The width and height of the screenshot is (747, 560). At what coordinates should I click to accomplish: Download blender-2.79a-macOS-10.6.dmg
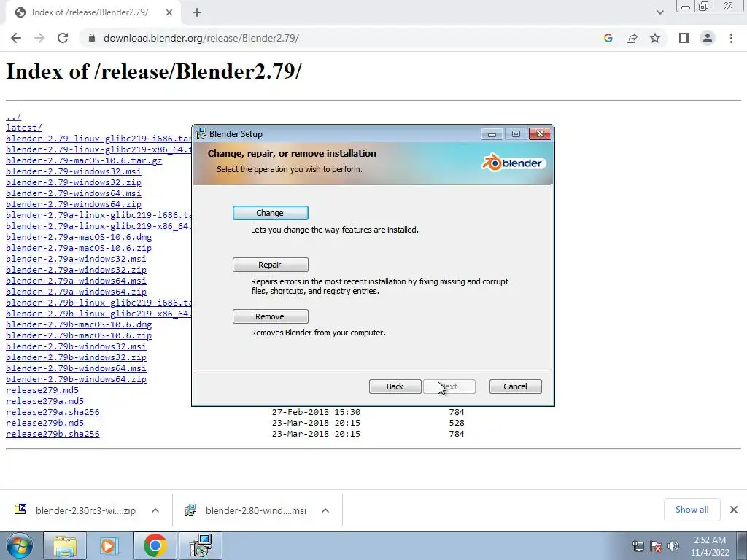click(x=79, y=237)
